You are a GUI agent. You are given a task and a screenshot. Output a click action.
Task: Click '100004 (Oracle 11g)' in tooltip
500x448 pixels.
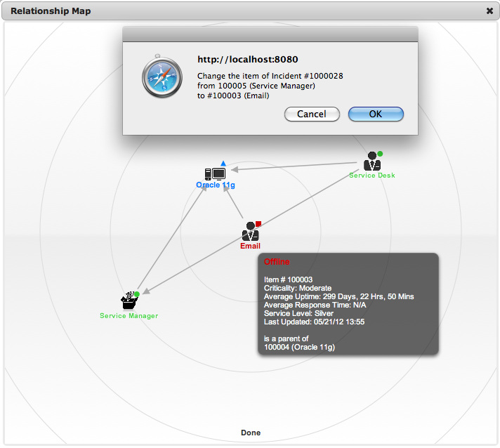299,348
